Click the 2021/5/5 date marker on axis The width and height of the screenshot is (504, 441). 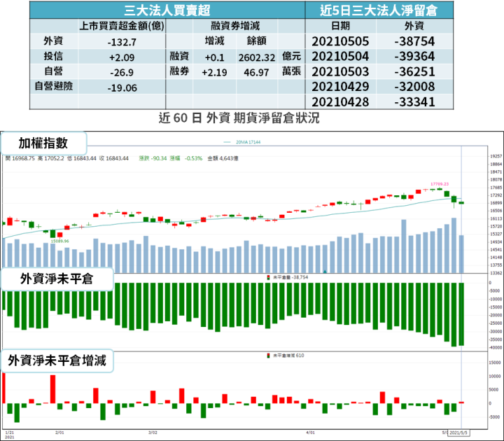pos(458,433)
